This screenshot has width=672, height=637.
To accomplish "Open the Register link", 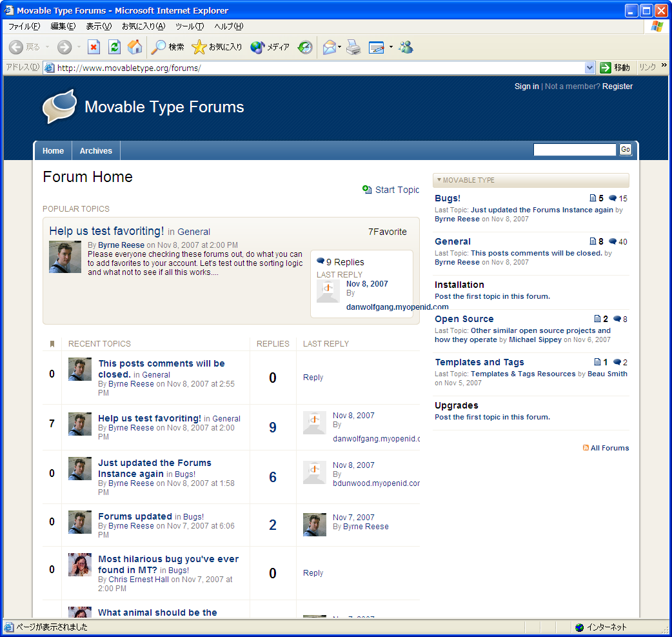I will [617, 86].
